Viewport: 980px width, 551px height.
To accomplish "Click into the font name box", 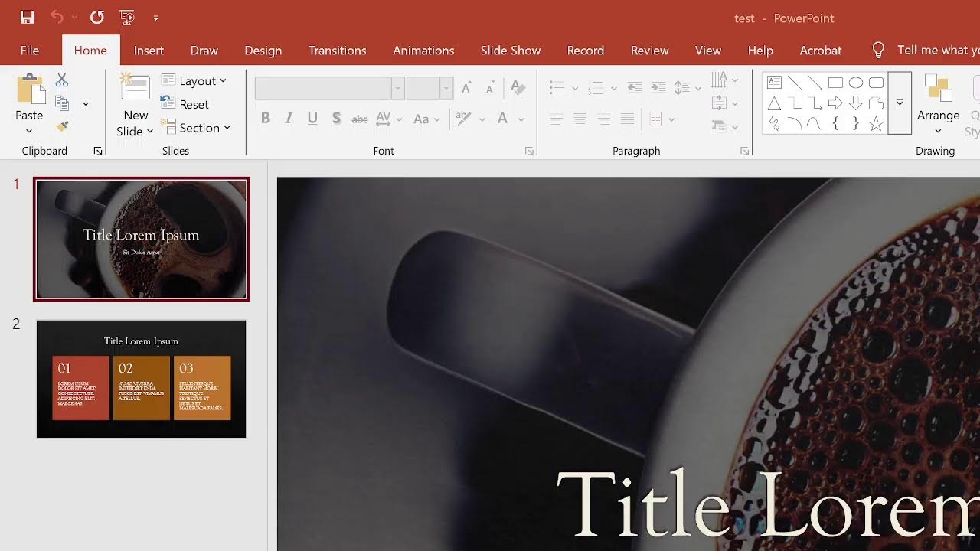I will [x=323, y=88].
